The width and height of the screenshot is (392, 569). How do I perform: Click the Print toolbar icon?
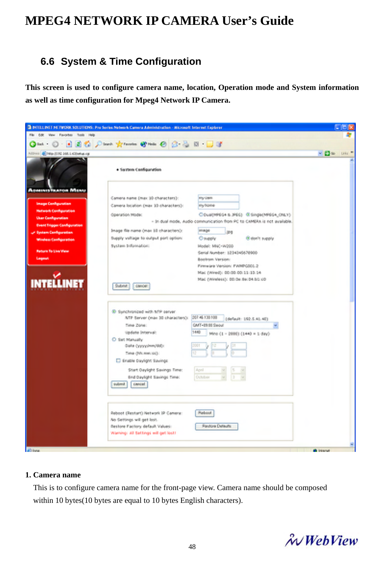(186, 144)
